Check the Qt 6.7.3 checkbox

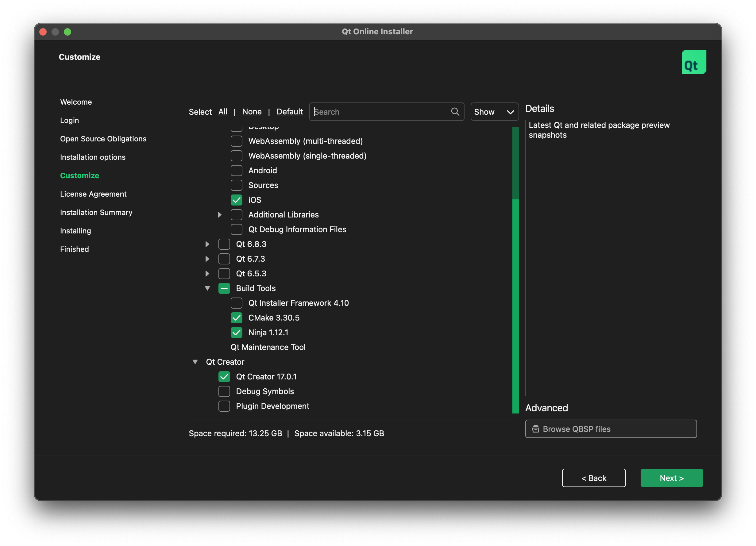pos(224,259)
